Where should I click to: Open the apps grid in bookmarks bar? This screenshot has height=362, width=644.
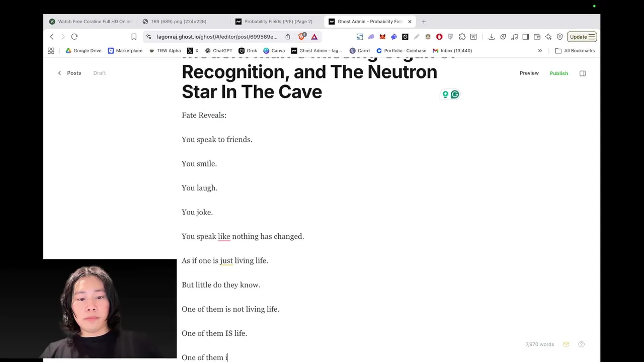[51, 51]
